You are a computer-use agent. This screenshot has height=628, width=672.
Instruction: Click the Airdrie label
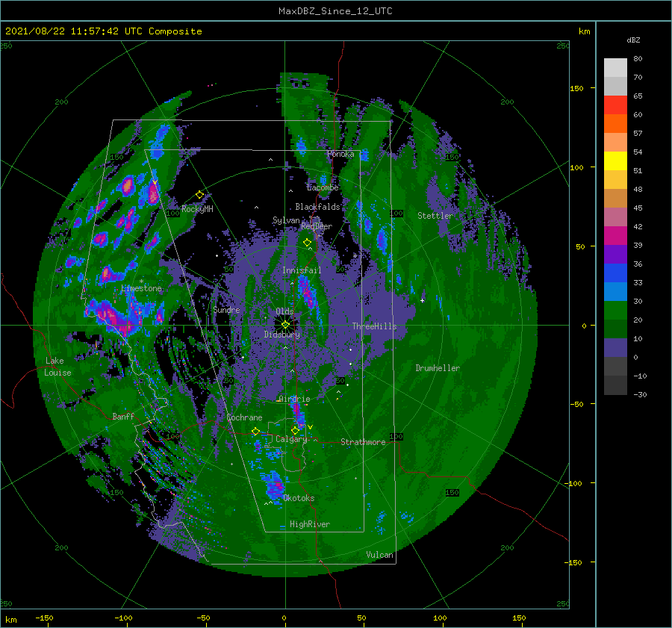294,399
